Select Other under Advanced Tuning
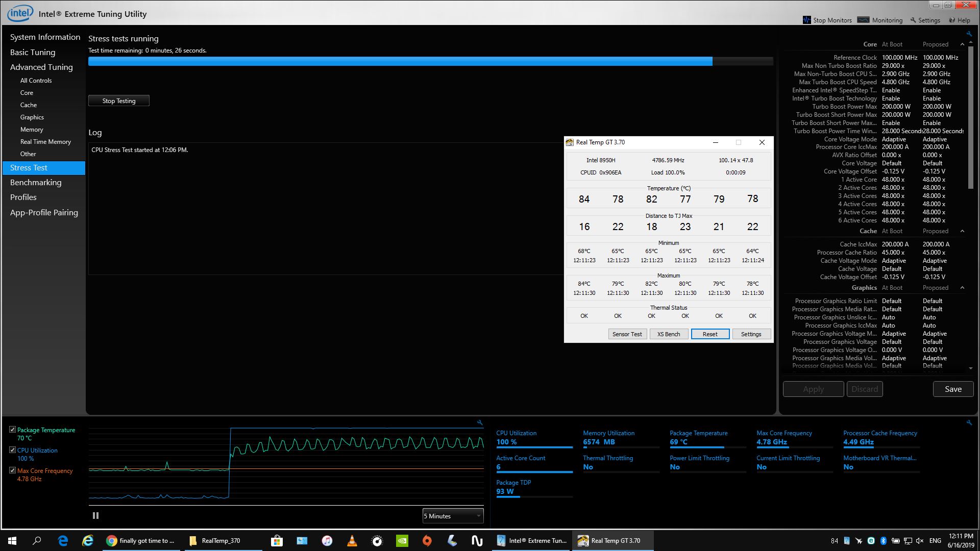 coord(28,154)
